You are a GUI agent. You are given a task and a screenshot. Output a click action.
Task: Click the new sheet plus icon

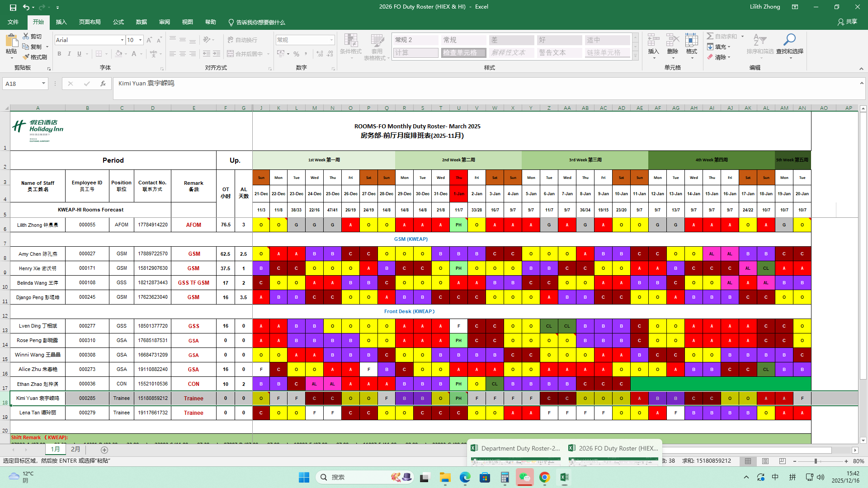point(104,450)
